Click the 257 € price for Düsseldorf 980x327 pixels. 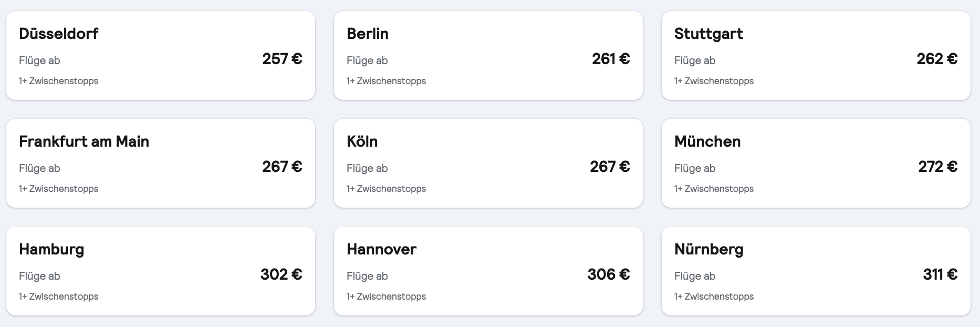tap(282, 59)
